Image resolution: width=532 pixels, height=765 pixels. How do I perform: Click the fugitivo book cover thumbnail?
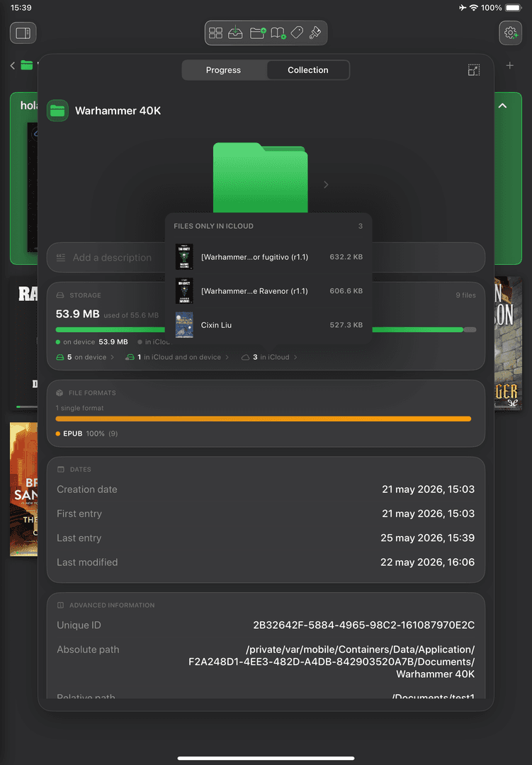[x=184, y=256]
